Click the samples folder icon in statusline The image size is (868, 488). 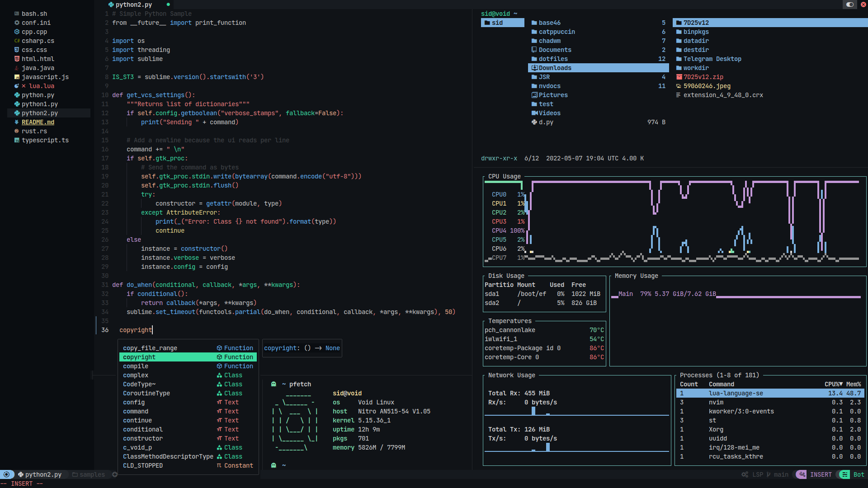(75, 474)
